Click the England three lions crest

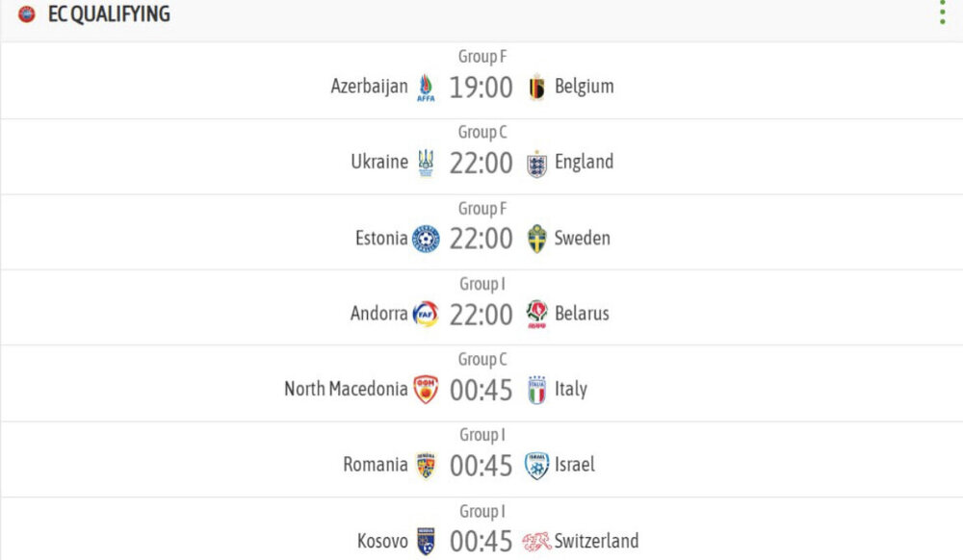pos(536,164)
